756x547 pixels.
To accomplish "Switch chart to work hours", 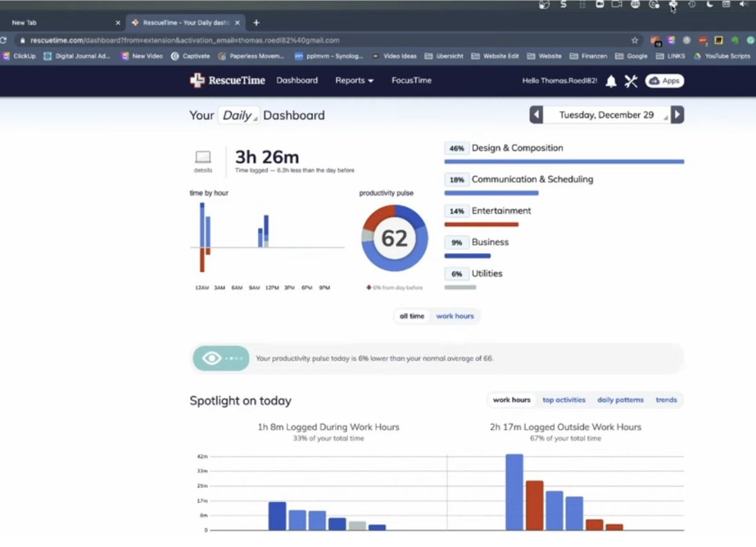I will click(x=455, y=316).
